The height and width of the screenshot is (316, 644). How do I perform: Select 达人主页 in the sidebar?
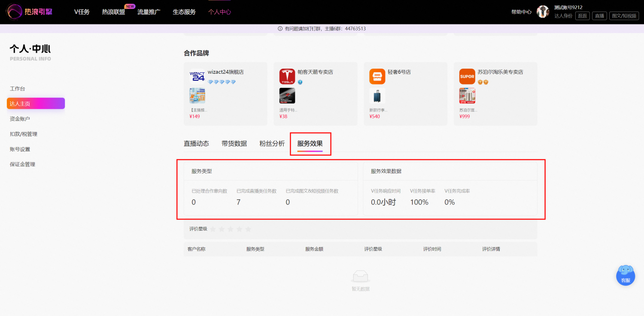[x=36, y=103]
